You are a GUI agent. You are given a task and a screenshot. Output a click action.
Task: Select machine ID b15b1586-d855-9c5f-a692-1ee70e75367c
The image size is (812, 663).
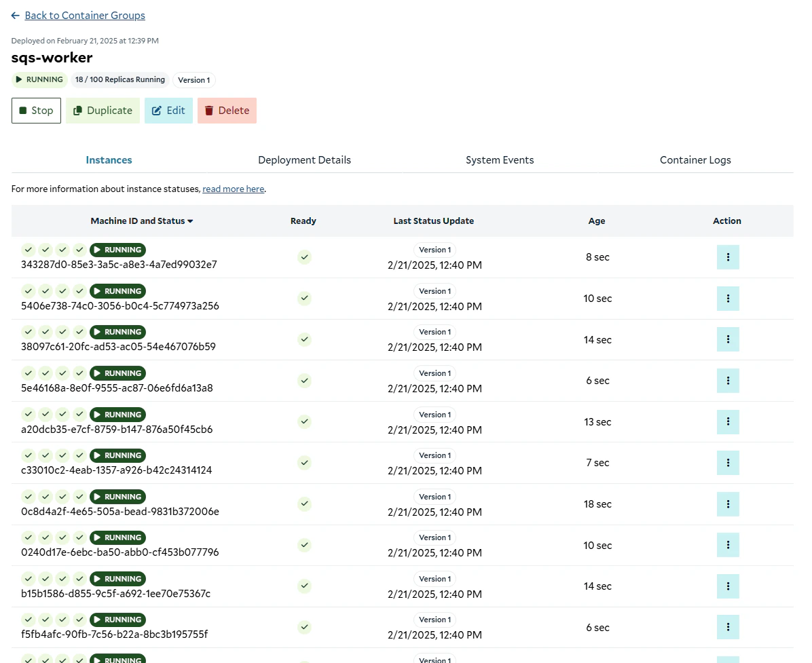[116, 594]
